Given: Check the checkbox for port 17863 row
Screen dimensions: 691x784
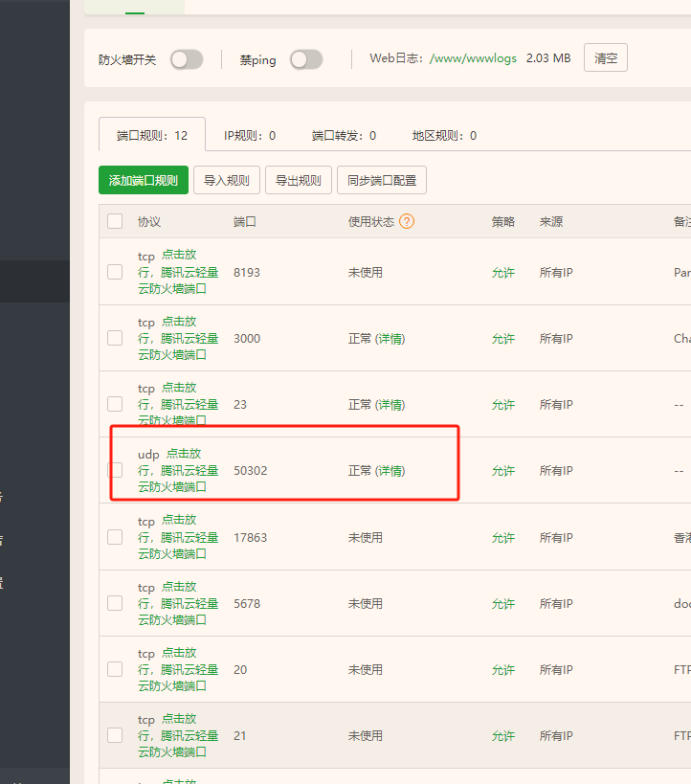Looking at the screenshot, I should tap(115, 537).
